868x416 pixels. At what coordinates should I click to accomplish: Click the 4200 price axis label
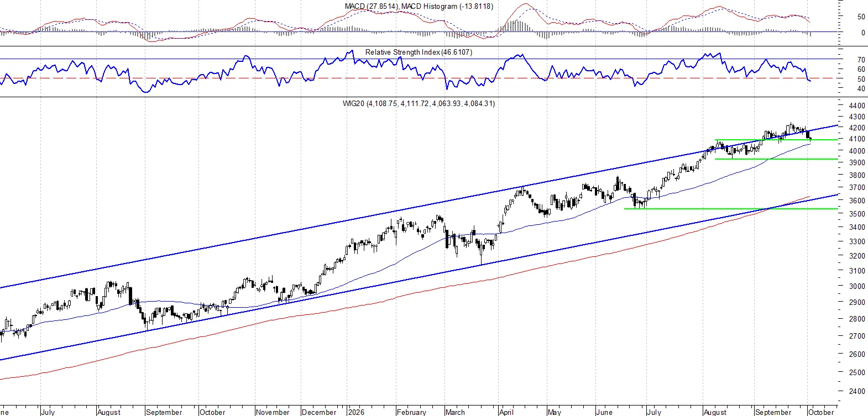(x=857, y=128)
